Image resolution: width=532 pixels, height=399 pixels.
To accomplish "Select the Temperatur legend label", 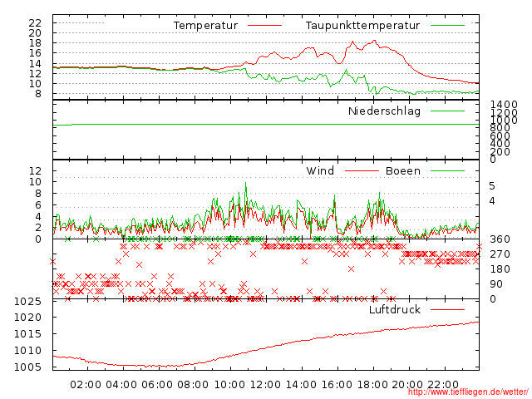I will click(x=205, y=26).
